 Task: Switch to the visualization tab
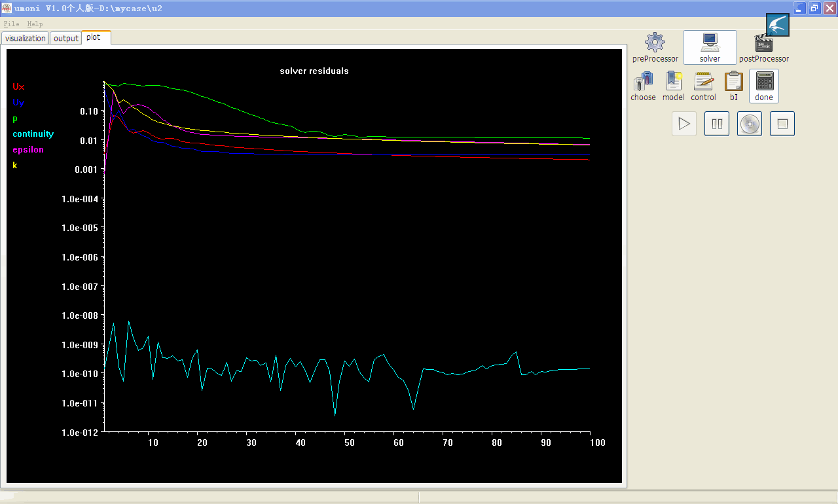[x=26, y=38]
